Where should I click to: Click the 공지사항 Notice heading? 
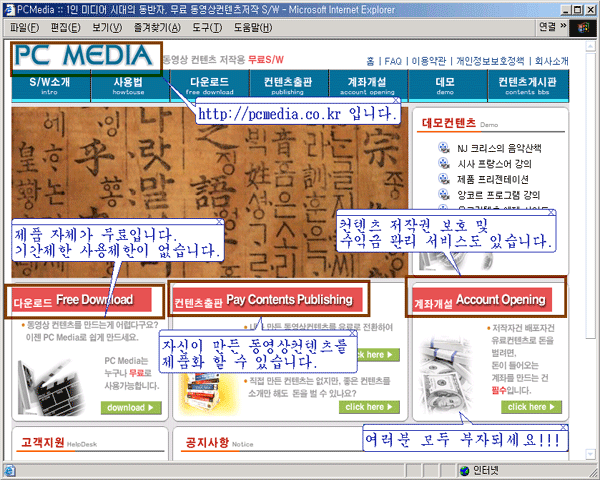(219, 443)
